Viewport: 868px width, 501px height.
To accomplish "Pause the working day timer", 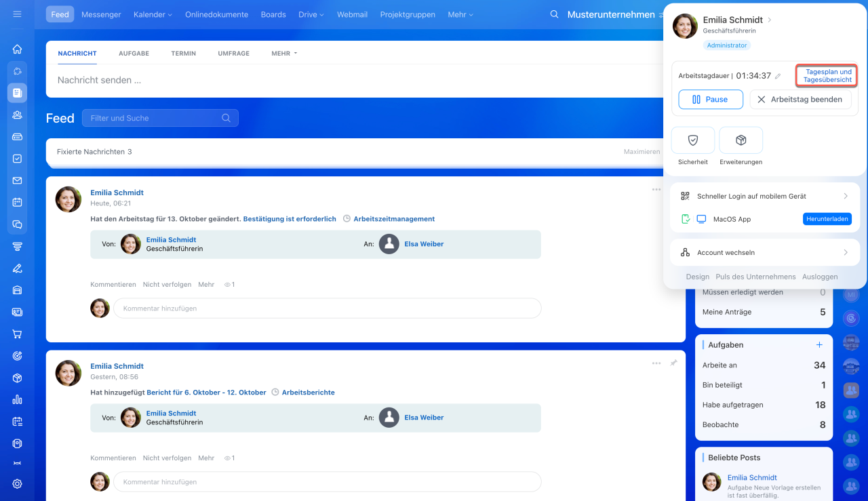I will coord(710,100).
